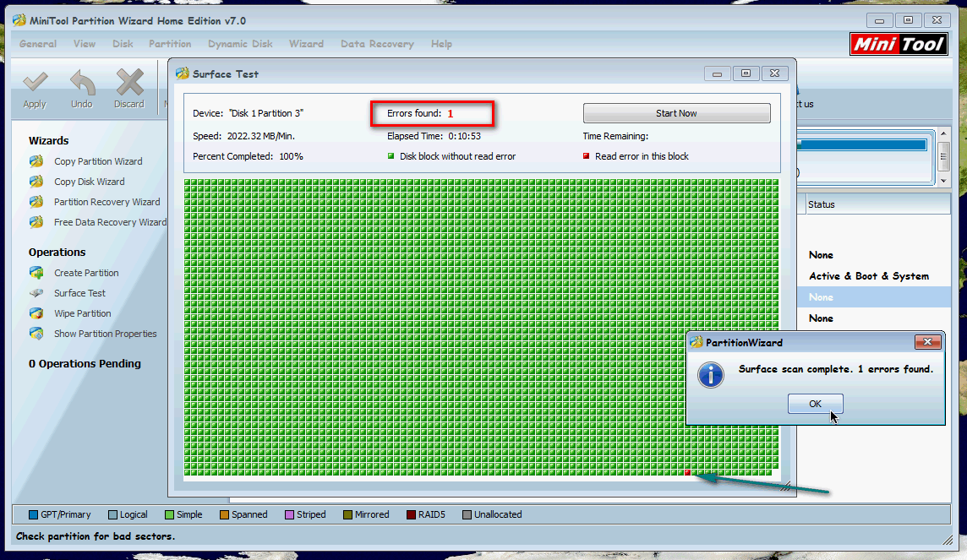Click the Status column header
This screenshot has height=560, width=967.
[x=878, y=204]
